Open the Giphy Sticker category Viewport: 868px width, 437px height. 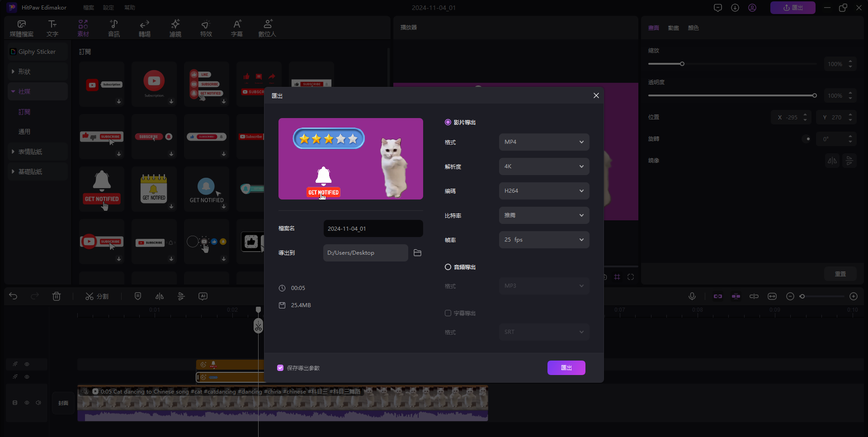click(38, 52)
